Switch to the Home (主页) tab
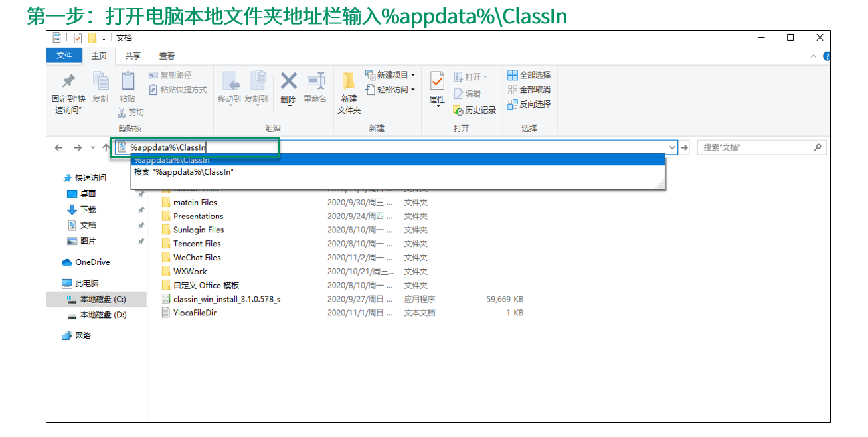868x437 pixels. tap(98, 56)
